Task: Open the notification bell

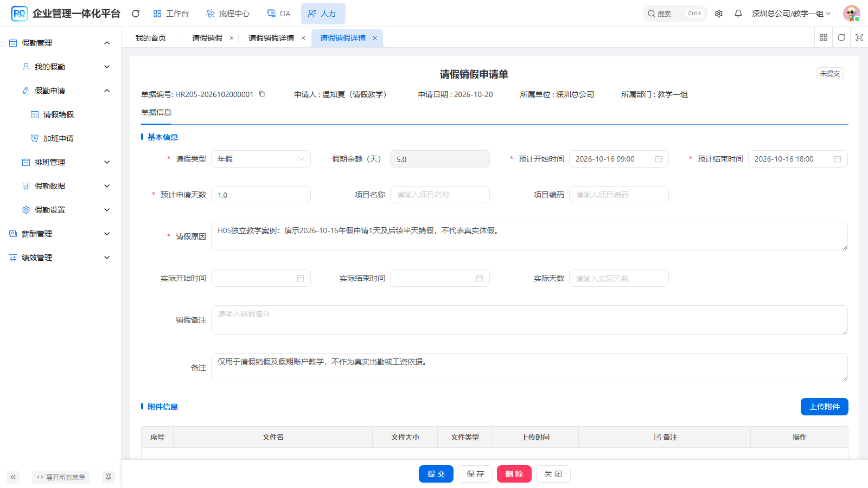Action: pyautogui.click(x=738, y=14)
